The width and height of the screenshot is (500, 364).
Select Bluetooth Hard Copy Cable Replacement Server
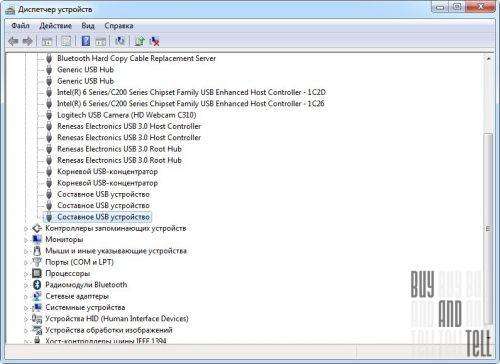click(x=137, y=58)
